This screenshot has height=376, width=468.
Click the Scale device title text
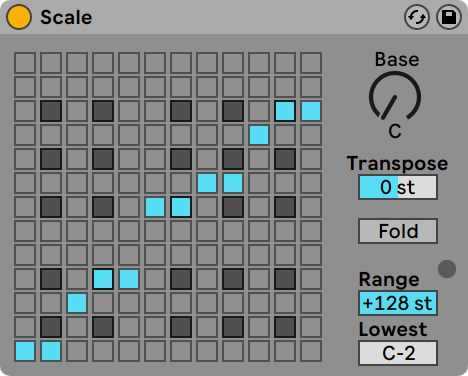pyautogui.click(x=66, y=17)
